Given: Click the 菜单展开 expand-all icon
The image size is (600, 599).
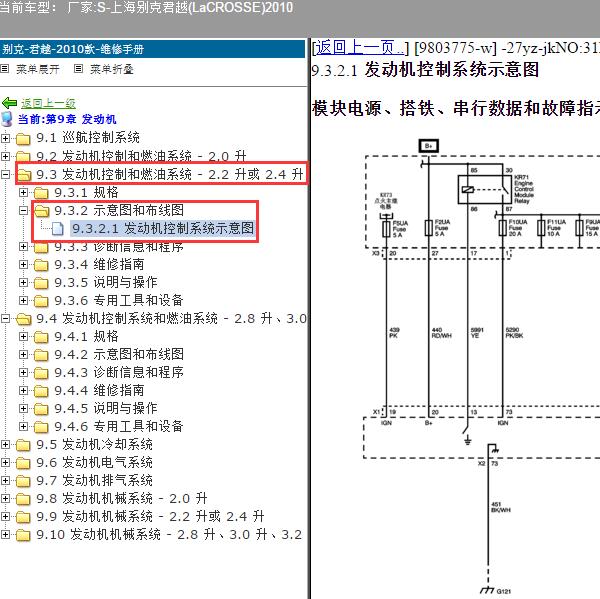Looking at the screenshot, I should pyautogui.click(x=5, y=69).
